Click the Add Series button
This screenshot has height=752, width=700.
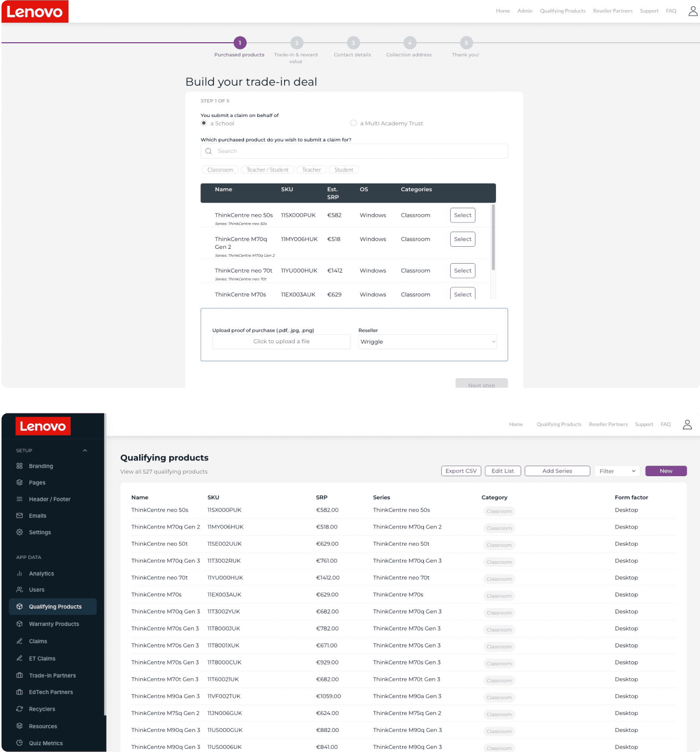(557, 471)
